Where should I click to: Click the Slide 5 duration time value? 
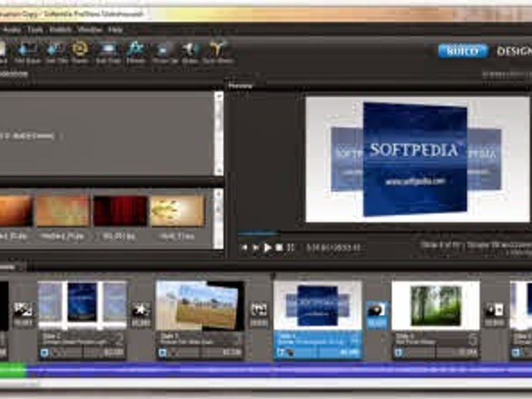click(x=468, y=353)
